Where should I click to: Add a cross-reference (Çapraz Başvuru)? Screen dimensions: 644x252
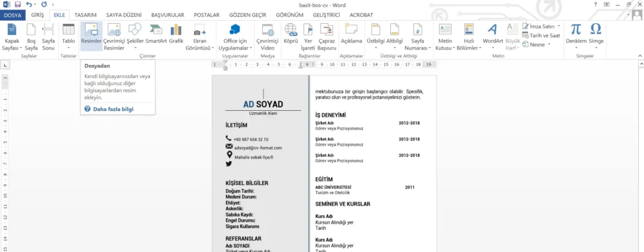pos(327,37)
